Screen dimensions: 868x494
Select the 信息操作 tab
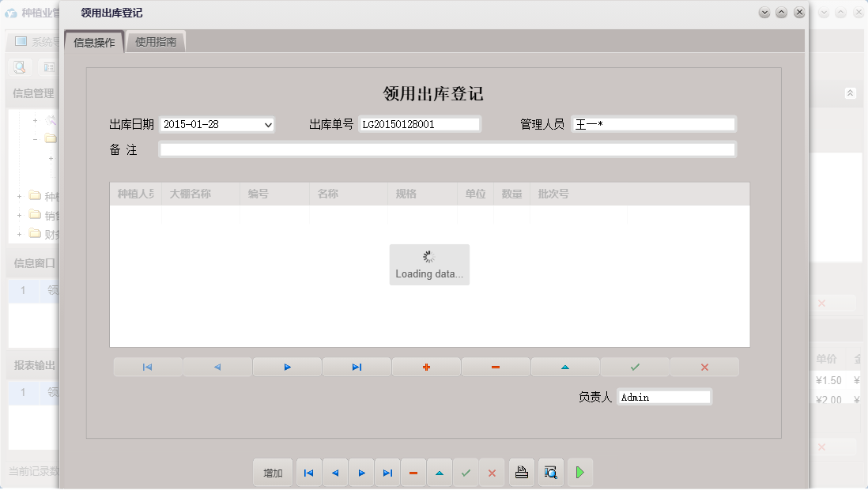96,40
